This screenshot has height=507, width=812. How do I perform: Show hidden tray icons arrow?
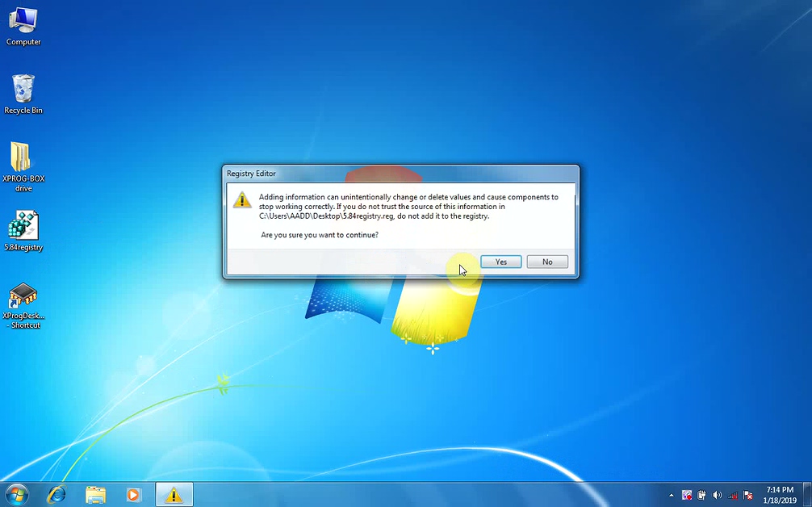click(x=671, y=496)
